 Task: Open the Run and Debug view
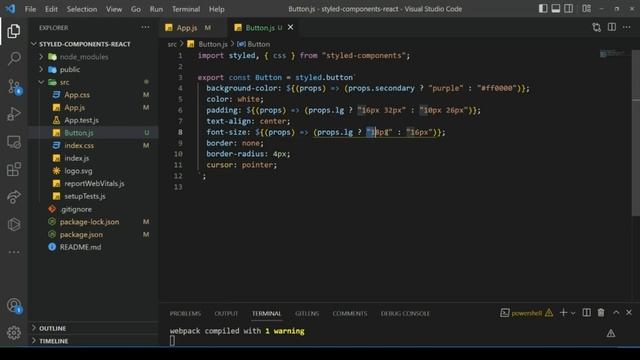[13, 114]
